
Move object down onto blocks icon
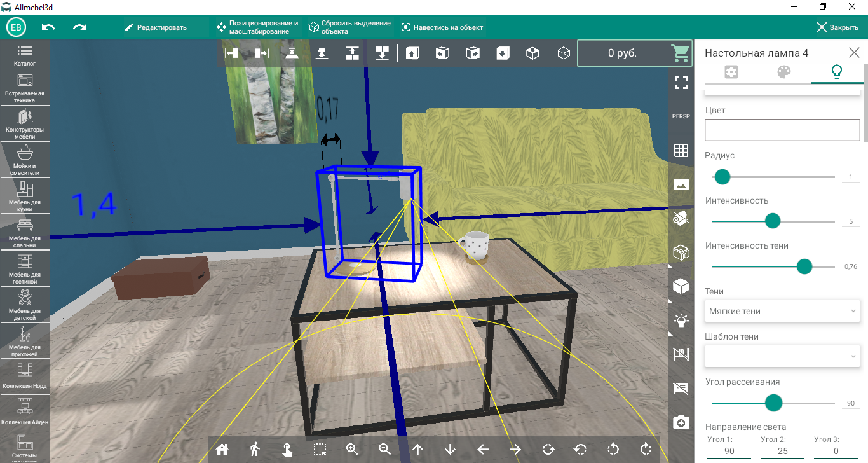tap(382, 53)
